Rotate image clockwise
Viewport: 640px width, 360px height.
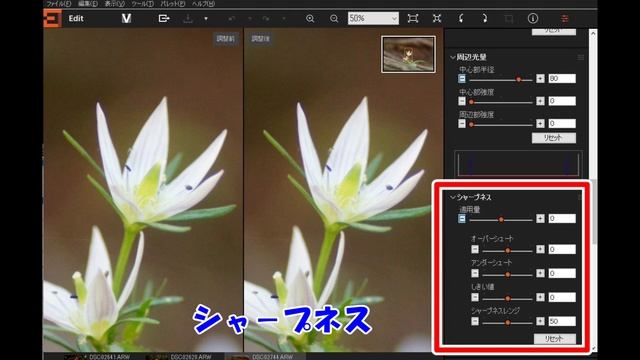click(x=484, y=18)
